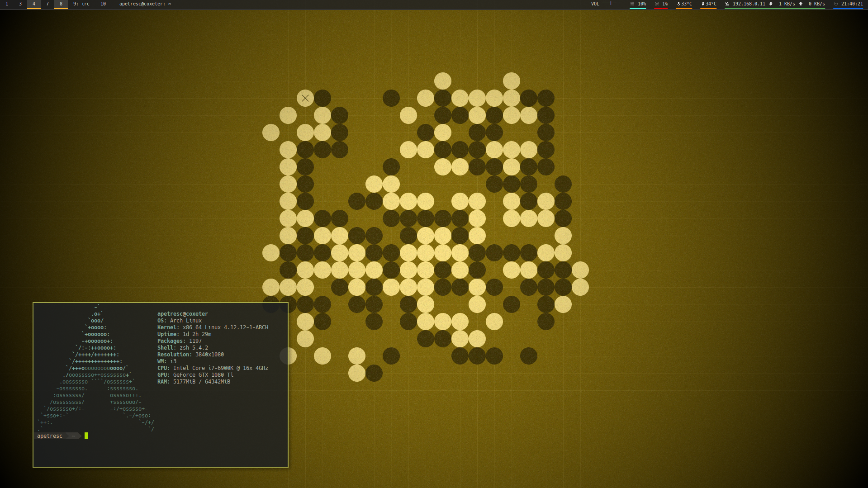This screenshot has width=868, height=488.
Task: Switch to workspace 10
Action: [103, 4]
